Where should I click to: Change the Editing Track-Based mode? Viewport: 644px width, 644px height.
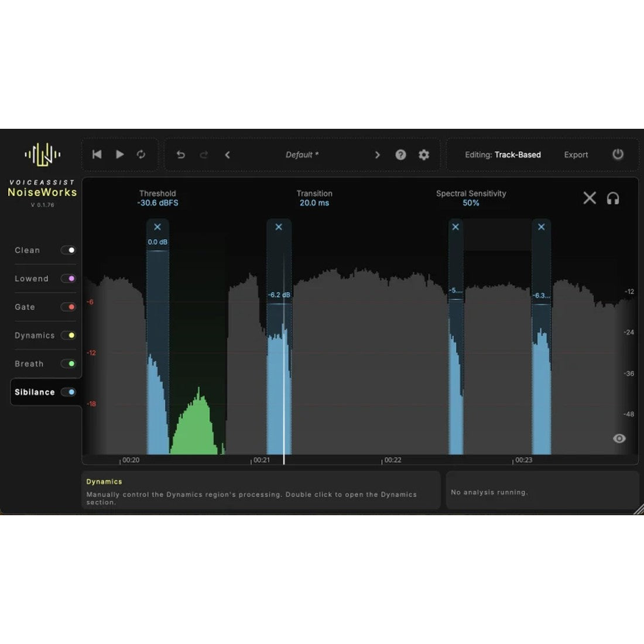pos(503,155)
